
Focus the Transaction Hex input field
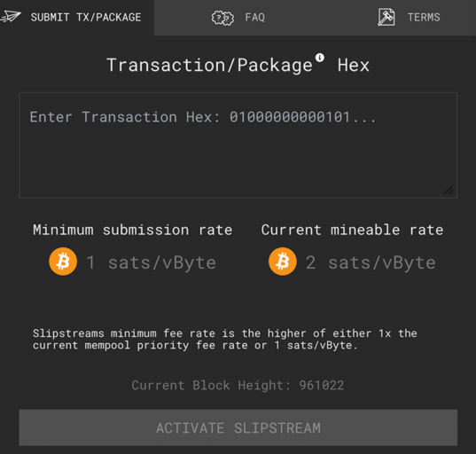pyautogui.click(x=238, y=145)
